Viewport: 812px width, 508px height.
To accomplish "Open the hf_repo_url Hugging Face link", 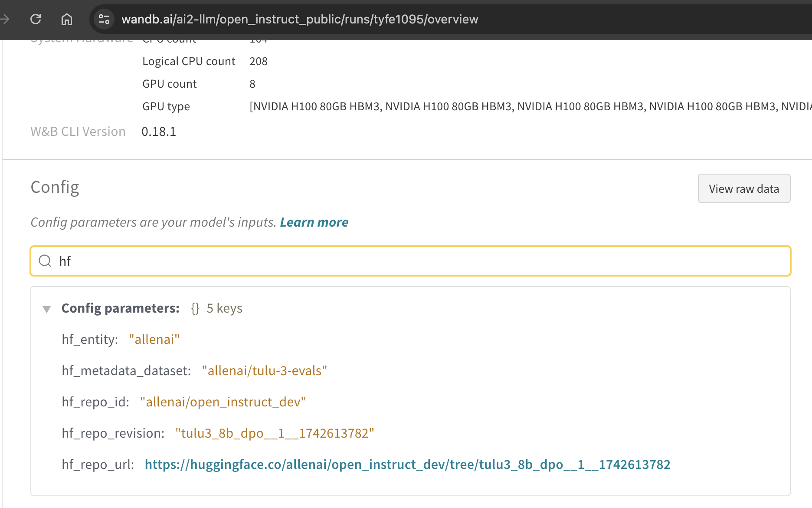I will 407,465.
